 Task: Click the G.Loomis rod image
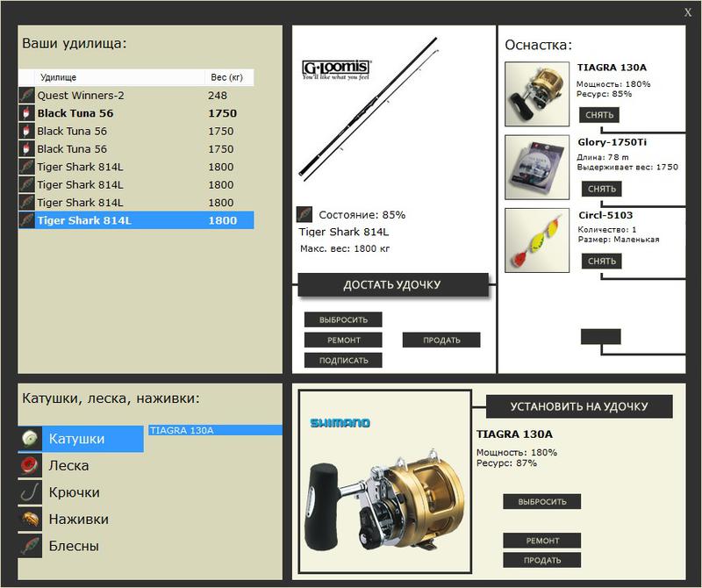click(x=368, y=110)
